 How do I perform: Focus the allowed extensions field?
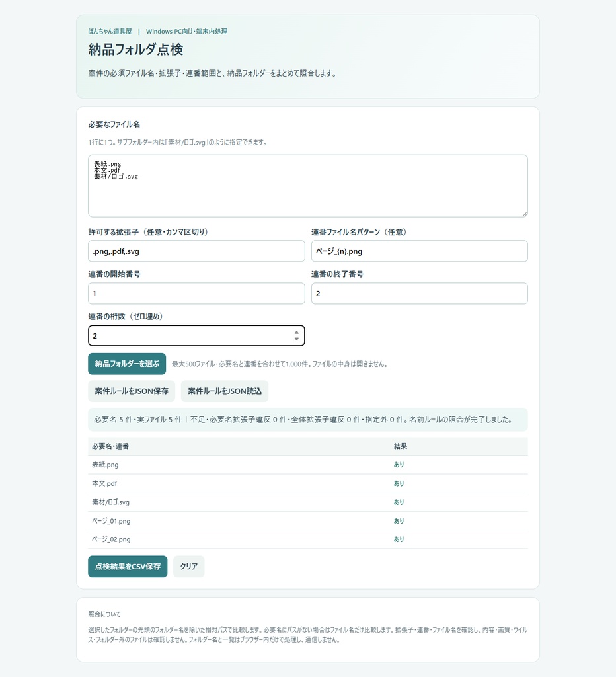click(196, 251)
